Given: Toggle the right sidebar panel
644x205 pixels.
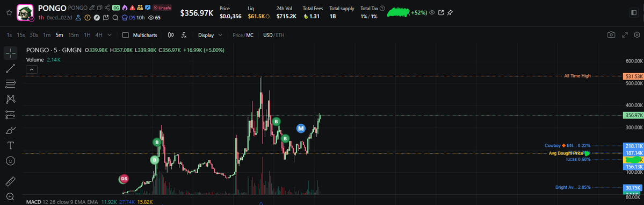Looking at the screenshot, I should click(x=634, y=13).
